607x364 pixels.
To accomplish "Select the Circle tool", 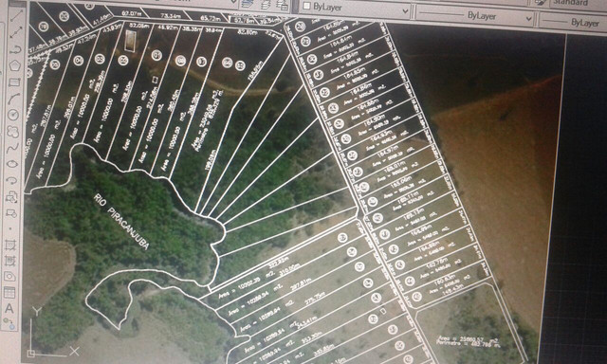I will 13,115.
